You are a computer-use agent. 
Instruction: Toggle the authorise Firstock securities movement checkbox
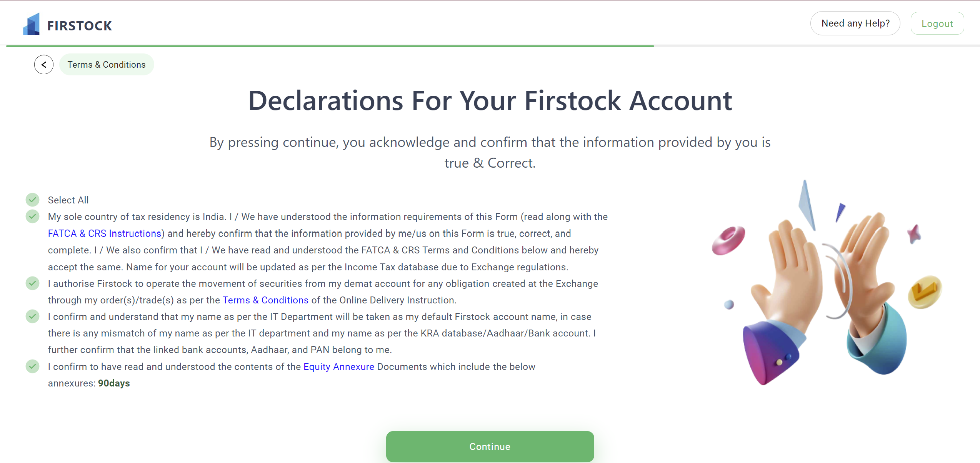coord(33,283)
